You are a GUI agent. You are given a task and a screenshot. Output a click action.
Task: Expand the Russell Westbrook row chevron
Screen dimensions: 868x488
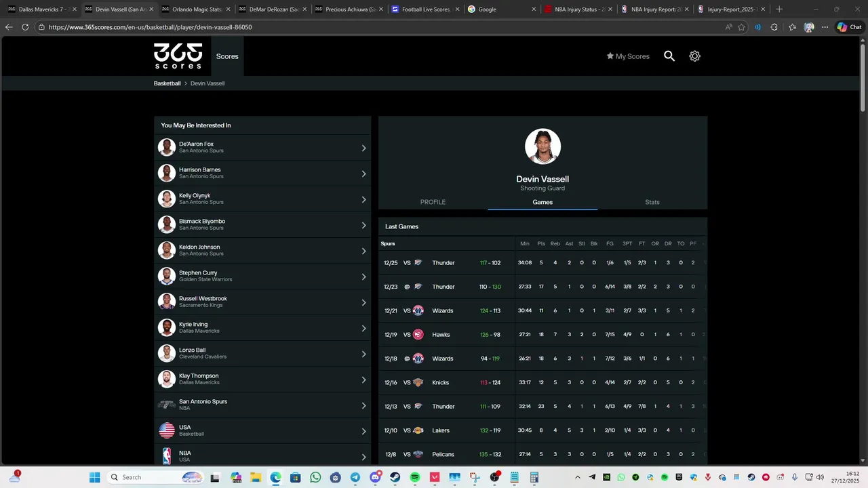click(363, 302)
